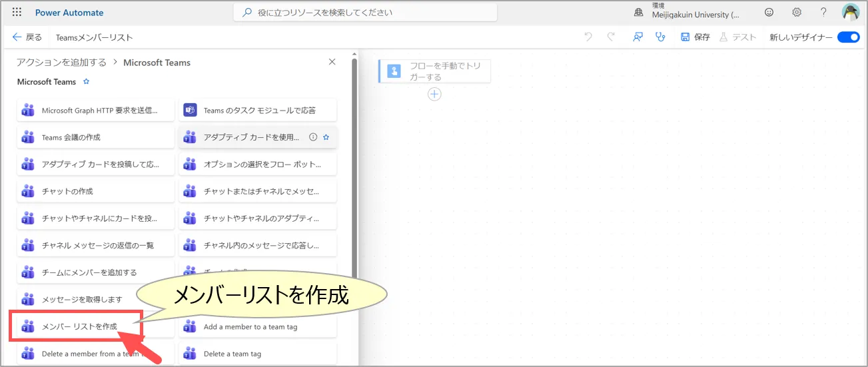Select the メンバー リストを作成 action

coord(79,326)
